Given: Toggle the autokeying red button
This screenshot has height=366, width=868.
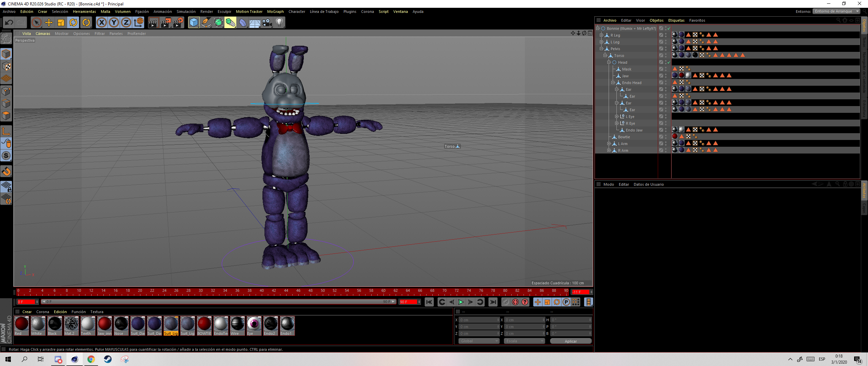Looking at the screenshot, I should pyautogui.click(x=515, y=302).
